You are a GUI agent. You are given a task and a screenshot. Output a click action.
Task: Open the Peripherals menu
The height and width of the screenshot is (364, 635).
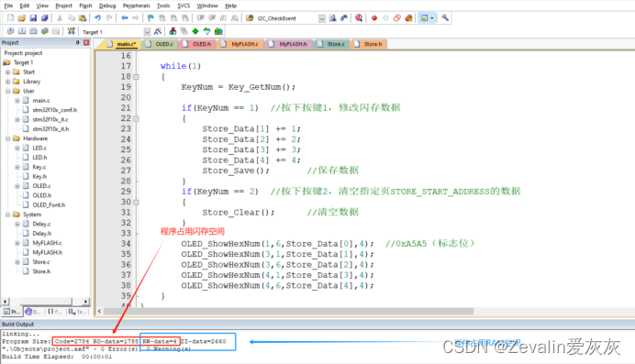137,6
